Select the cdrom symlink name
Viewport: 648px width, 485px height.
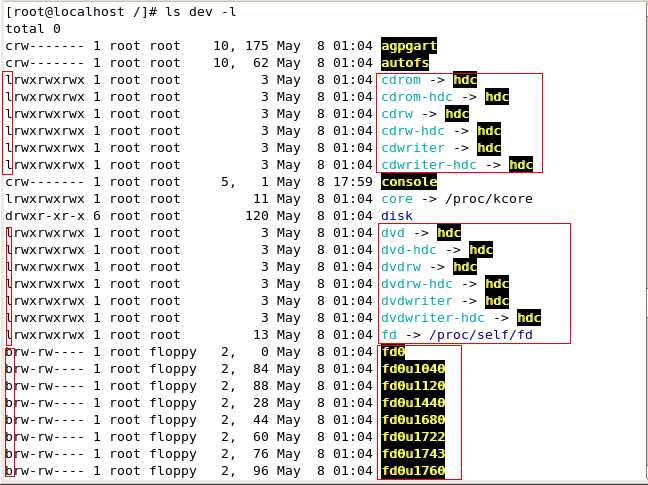pos(401,80)
